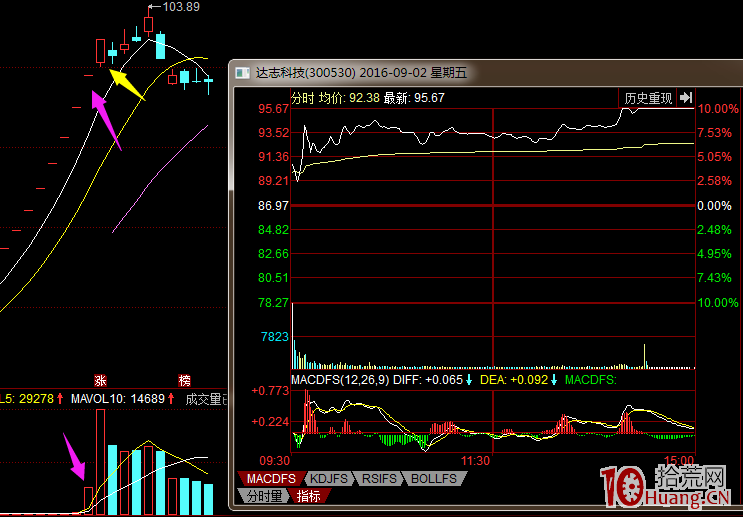Click the 均价: 92.38 average price text
This screenshot has height=517, width=743.
pos(349,98)
